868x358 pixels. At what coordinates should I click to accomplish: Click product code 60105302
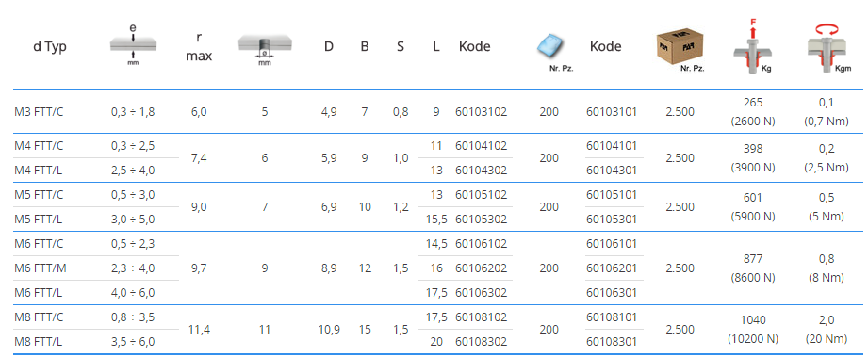pyautogui.click(x=481, y=220)
